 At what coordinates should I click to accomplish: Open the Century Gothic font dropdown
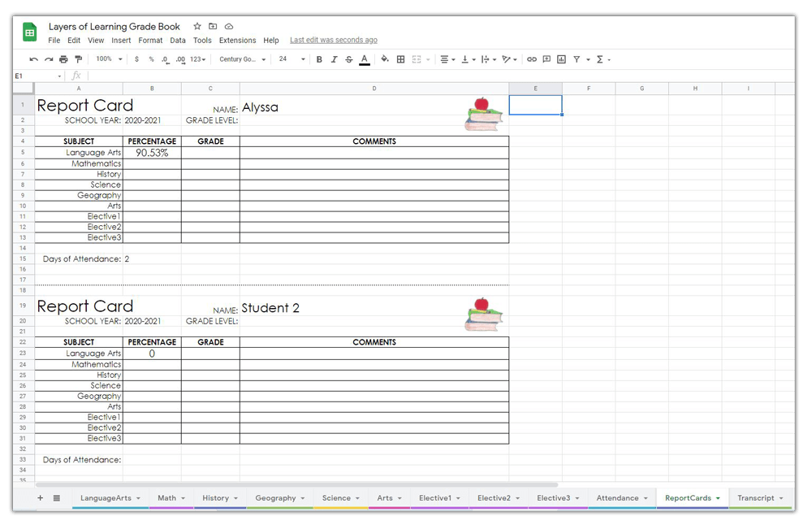(x=242, y=59)
